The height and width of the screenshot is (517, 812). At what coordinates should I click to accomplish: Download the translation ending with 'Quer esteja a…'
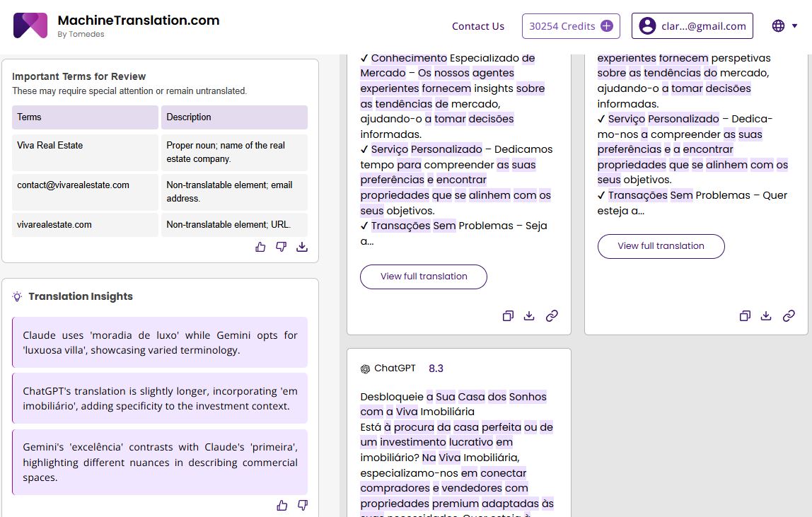tap(766, 316)
